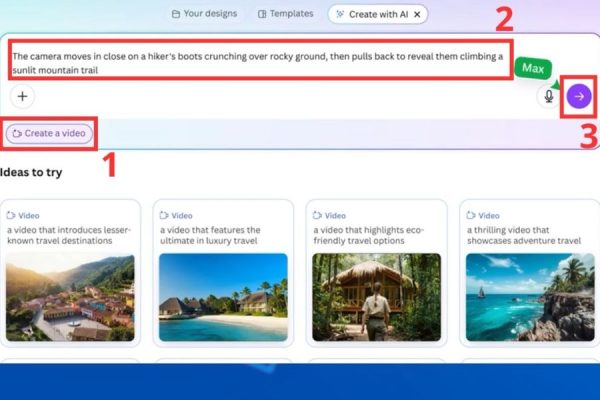
Task: Click the plus icon below the prompt
Action: click(x=23, y=97)
